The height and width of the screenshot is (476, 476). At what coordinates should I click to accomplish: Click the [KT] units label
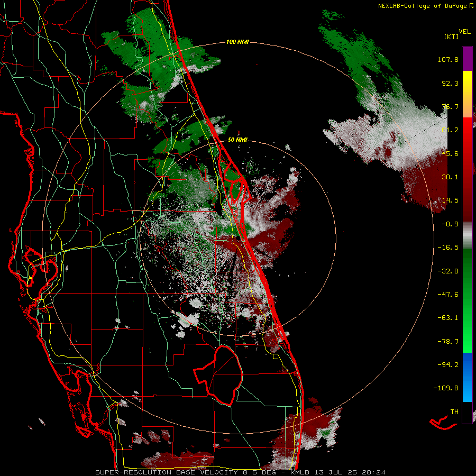click(451, 36)
